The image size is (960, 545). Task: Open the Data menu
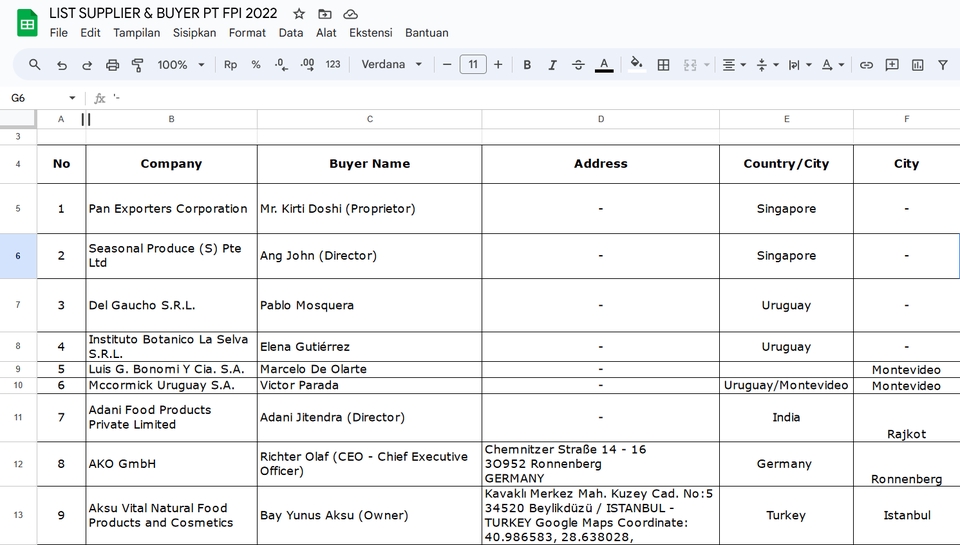(x=291, y=33)
